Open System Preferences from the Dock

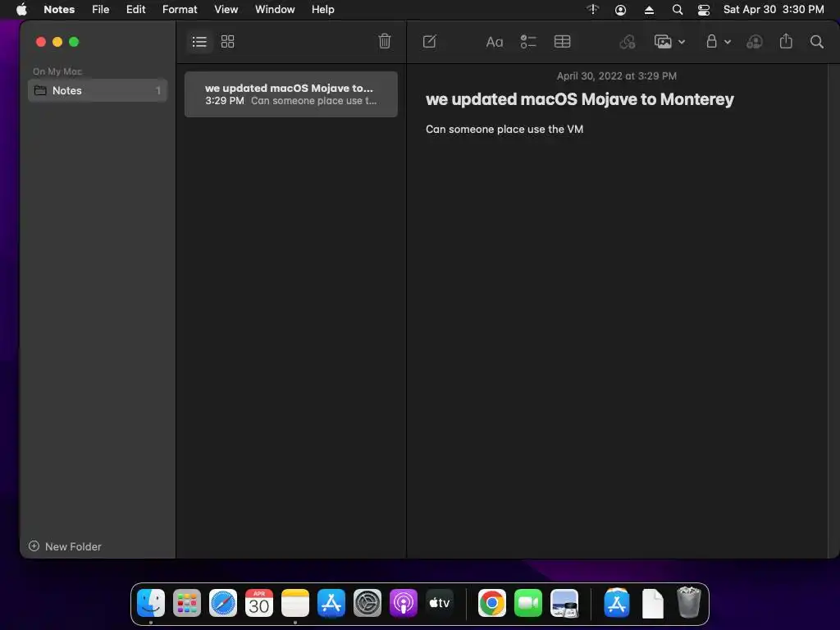point(367,603)
